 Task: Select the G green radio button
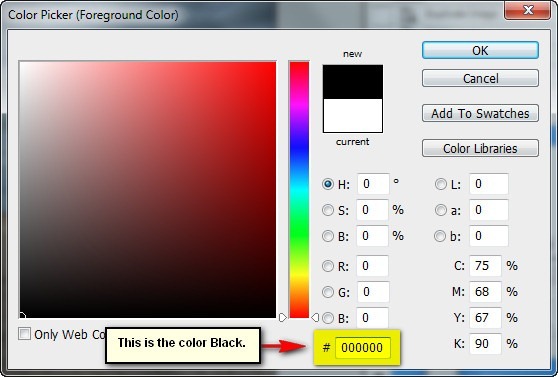coord(327,292)
